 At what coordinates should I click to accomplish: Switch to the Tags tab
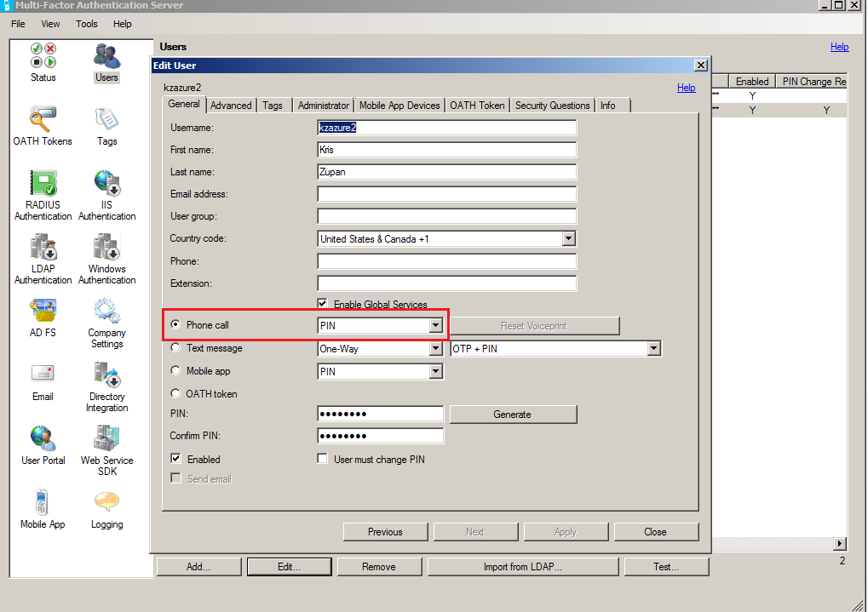[x=273, y=106]
